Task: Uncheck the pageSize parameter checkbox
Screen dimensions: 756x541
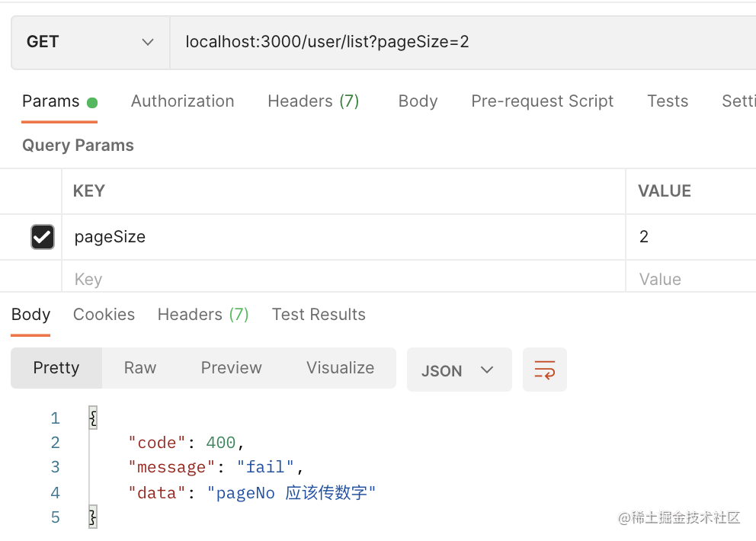Action: [43, 237]
